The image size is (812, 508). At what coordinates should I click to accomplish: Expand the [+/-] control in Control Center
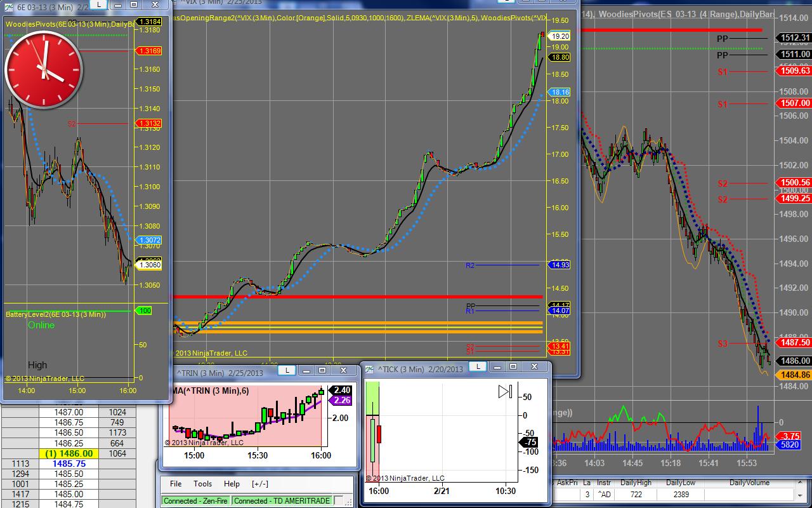(x=260, y=484)
